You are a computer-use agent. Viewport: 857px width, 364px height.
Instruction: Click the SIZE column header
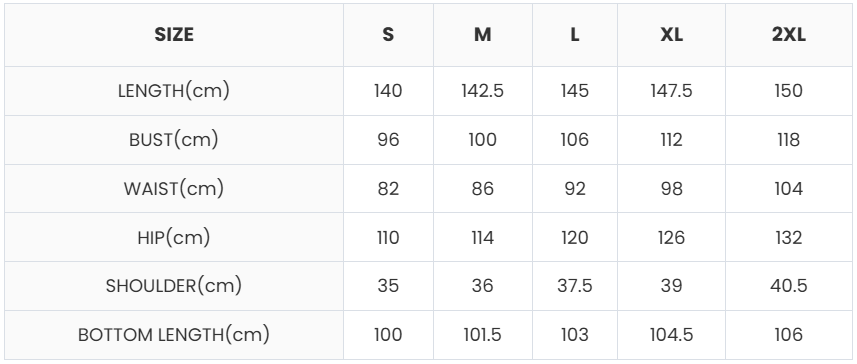(x=174, y=35)
